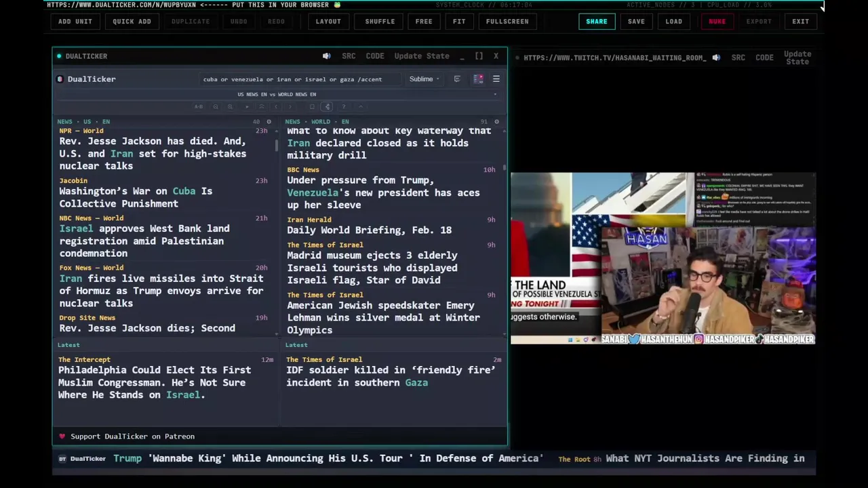Open SRC on the Twitch unit
868x488 pixels.
(738, 58)
